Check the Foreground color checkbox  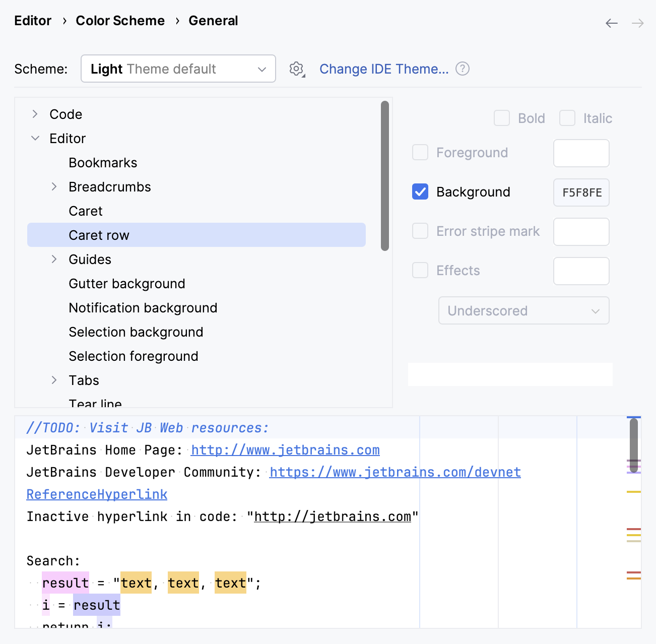420,152
